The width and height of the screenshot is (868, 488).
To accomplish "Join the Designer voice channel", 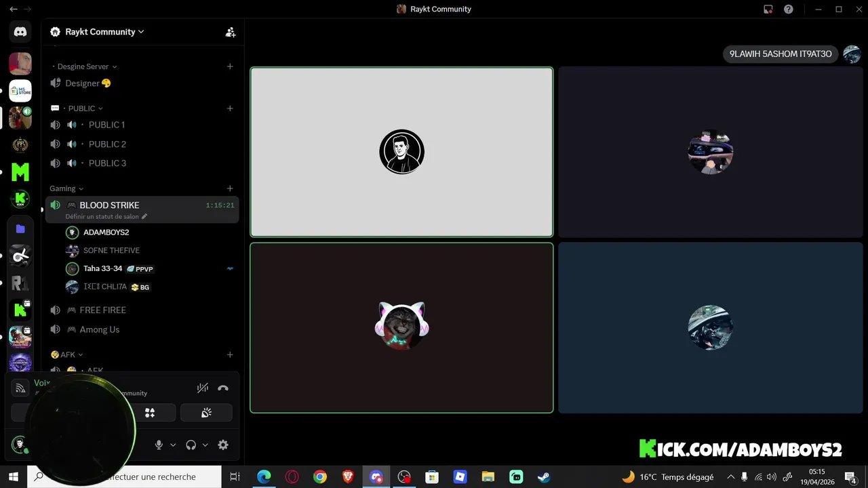I will 142,83.
